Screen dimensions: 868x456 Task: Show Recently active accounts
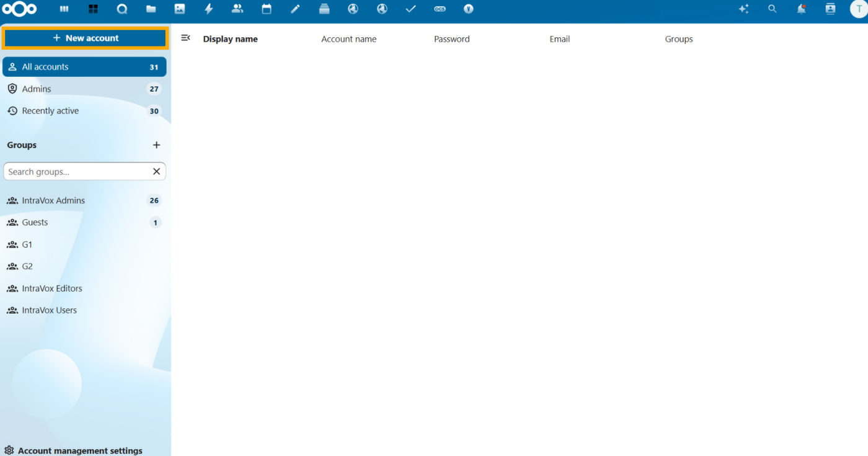[84, 111]
